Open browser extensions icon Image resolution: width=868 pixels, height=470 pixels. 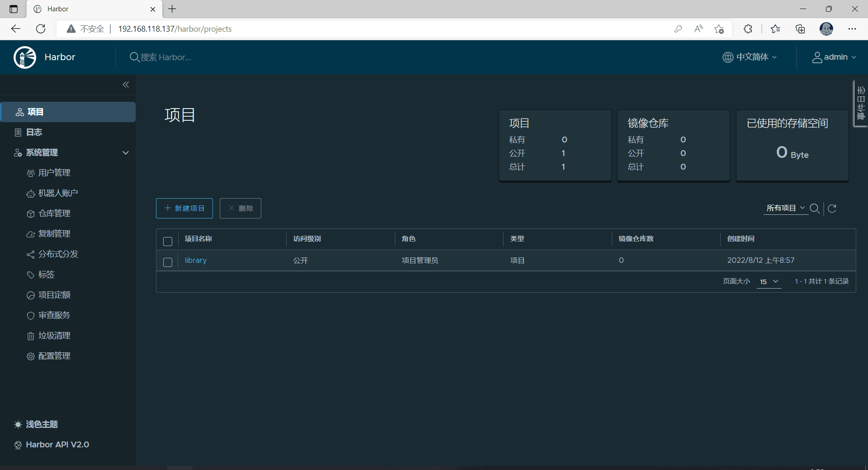coord(748,29)
